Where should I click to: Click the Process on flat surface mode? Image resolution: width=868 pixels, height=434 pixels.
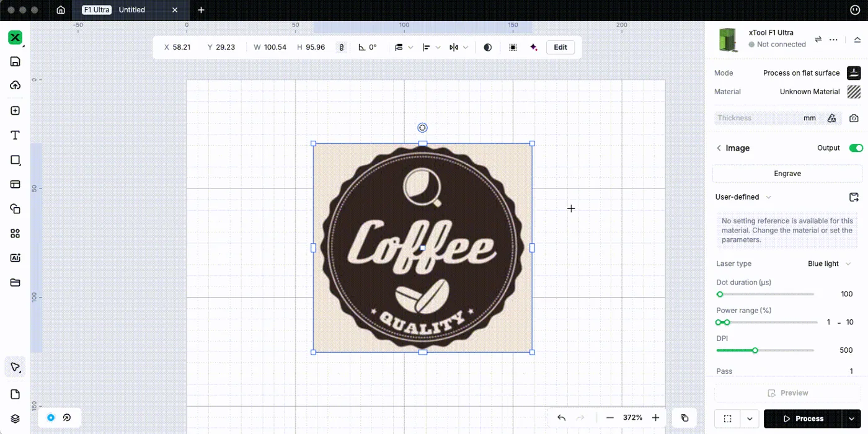point(801,73)
